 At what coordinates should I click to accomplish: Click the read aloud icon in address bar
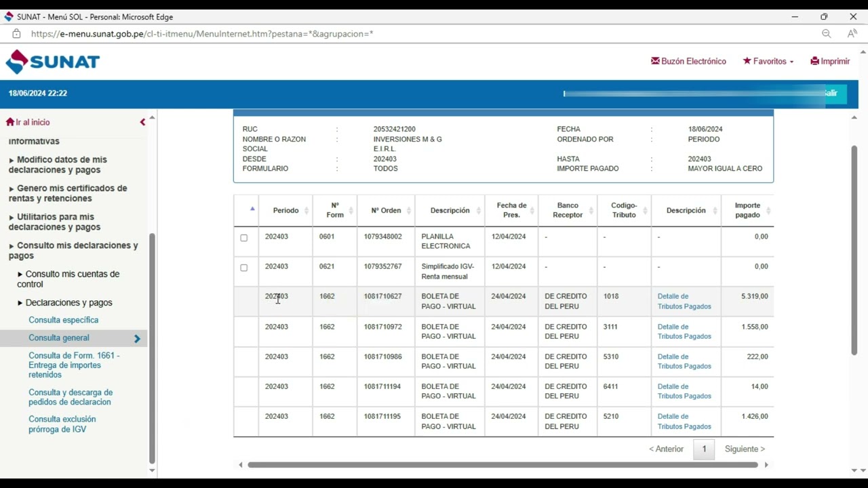852,33
